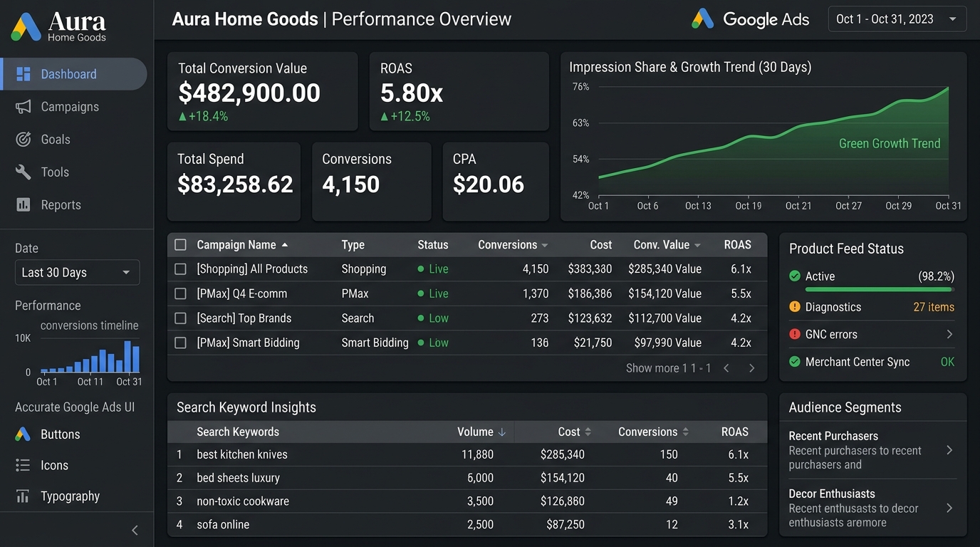Click the 27 items diagnostics link
The height and width of the screenshot is (547, 980).
pyautogui.click(x=934, y=307)
